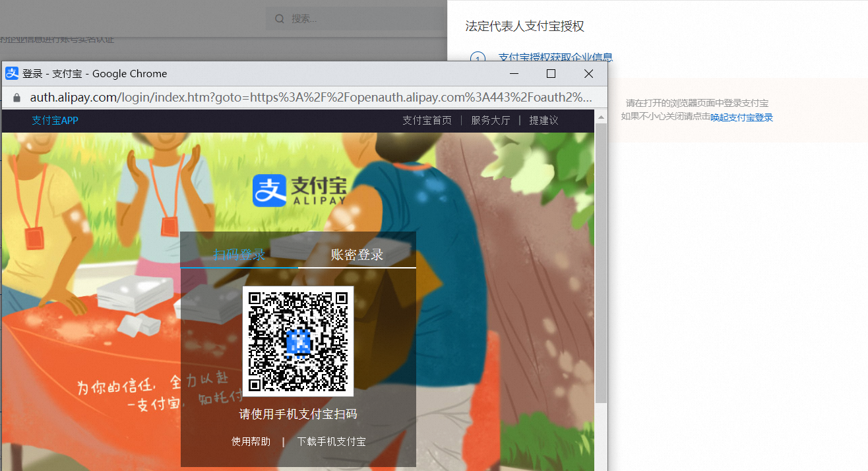Click the auth.alipay.com address bar URL
The height and width of the screenshot is (471, 868).
[311, 98]
